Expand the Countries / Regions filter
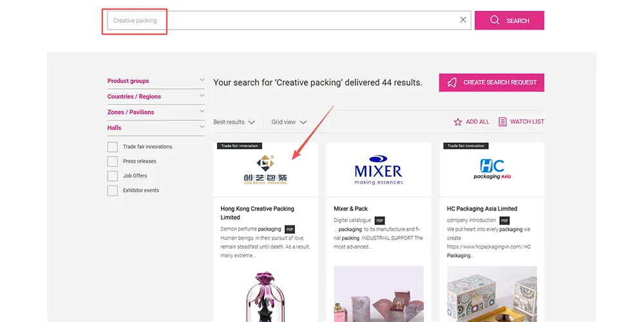 point(155,97)
